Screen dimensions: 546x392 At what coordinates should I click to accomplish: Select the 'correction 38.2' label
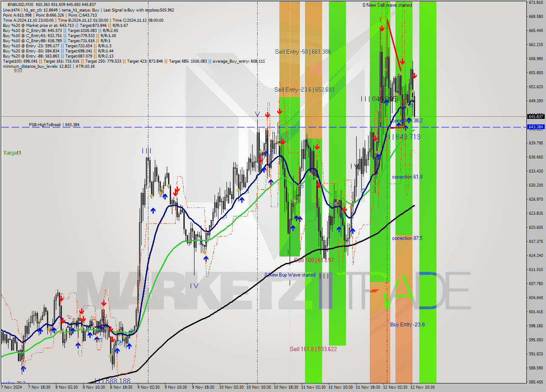(407, 121)
